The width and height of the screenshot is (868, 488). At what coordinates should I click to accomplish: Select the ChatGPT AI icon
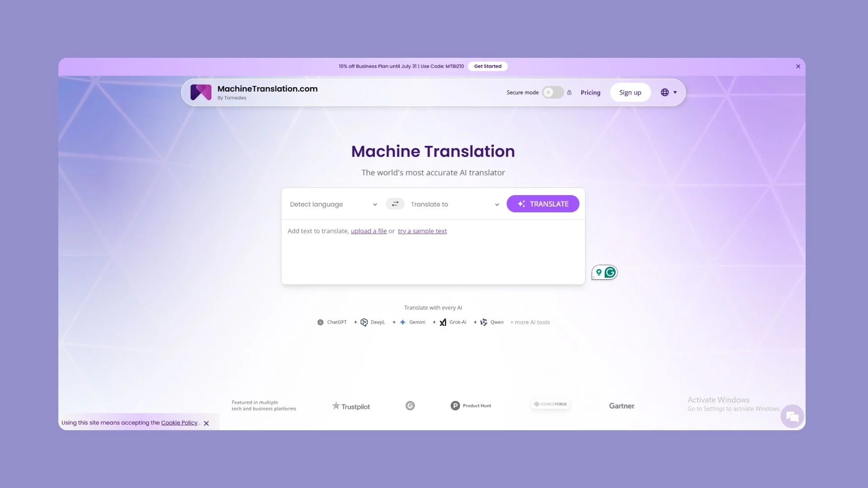(321, 322)
